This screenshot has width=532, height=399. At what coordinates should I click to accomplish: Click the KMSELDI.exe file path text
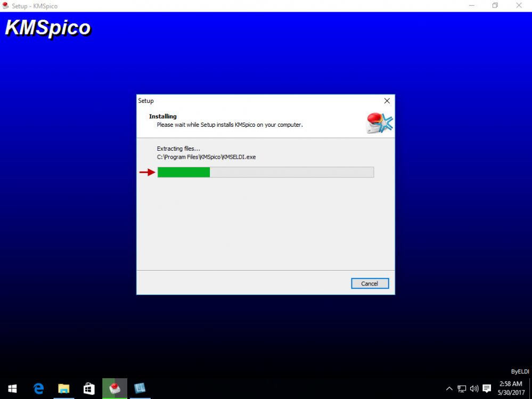point(206,157)
